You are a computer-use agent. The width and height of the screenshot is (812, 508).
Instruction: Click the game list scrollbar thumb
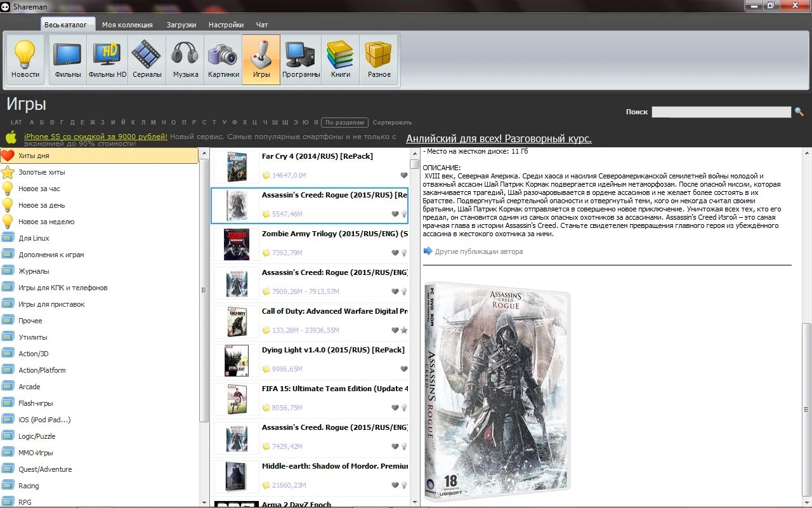click(x=415, y=164)
